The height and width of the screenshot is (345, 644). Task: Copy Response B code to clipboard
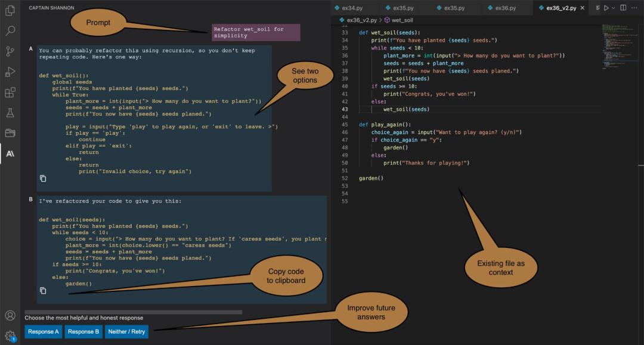click(43, 290)
